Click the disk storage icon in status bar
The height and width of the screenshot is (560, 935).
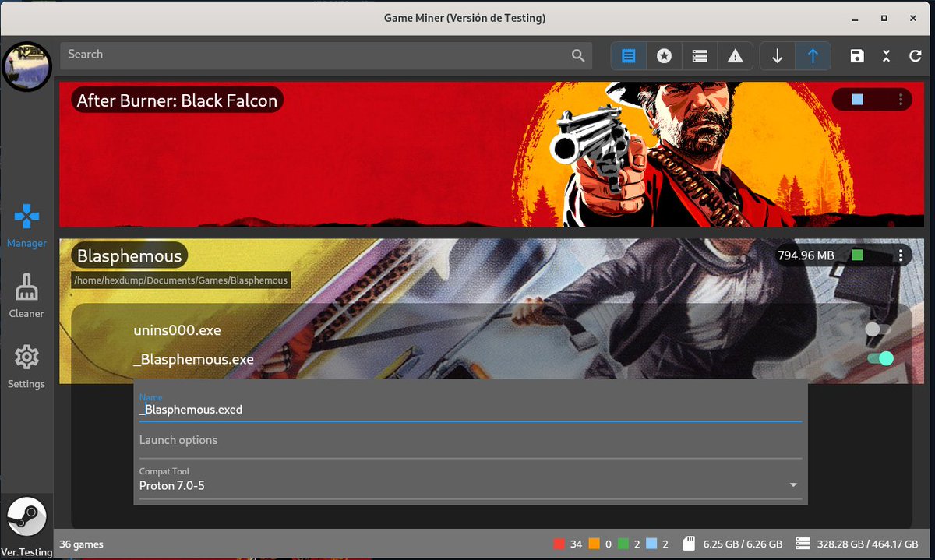pyautogui.click(x=802, y=544)
